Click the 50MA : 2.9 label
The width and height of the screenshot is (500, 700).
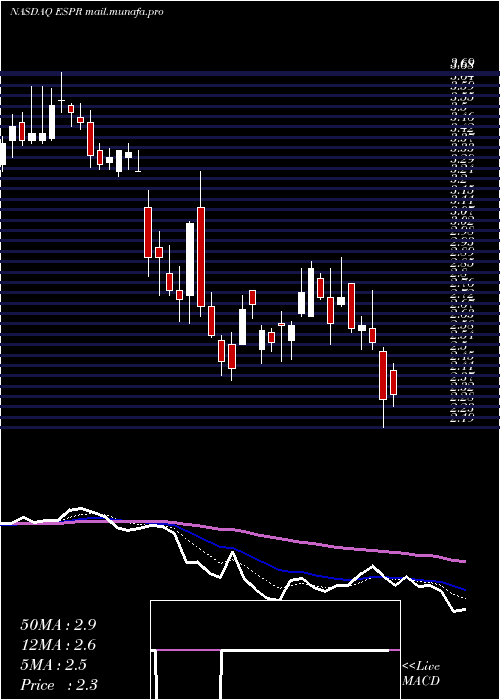58,625
